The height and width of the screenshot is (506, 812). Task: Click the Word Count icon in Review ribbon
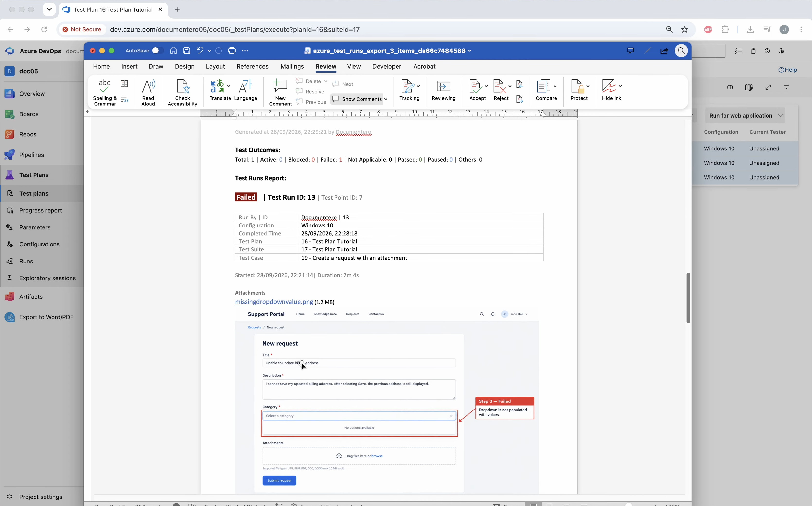pos(124,99)
